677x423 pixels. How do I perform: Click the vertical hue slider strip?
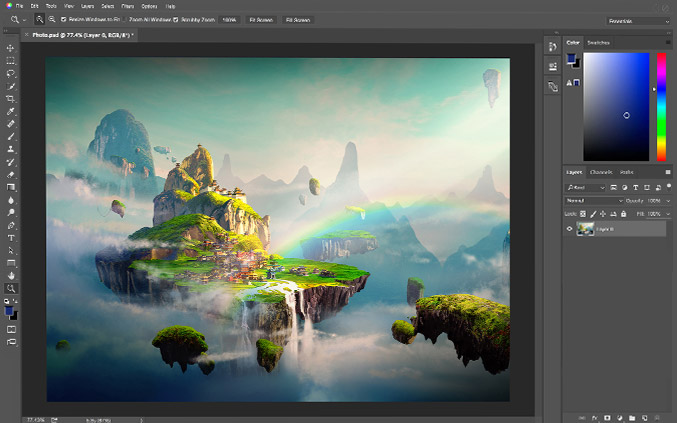click(x=661, y=105)
